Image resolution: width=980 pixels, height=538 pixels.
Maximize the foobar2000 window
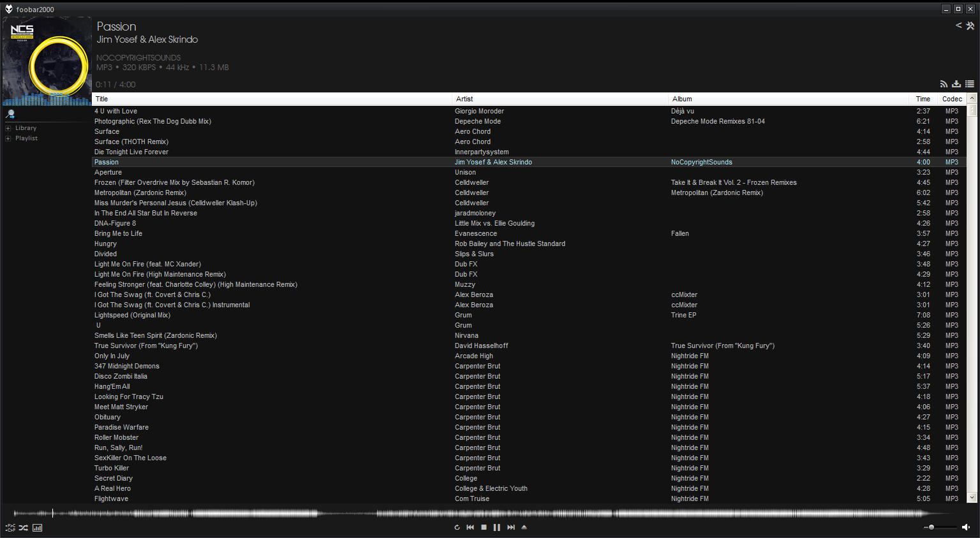tap(958, 9)
